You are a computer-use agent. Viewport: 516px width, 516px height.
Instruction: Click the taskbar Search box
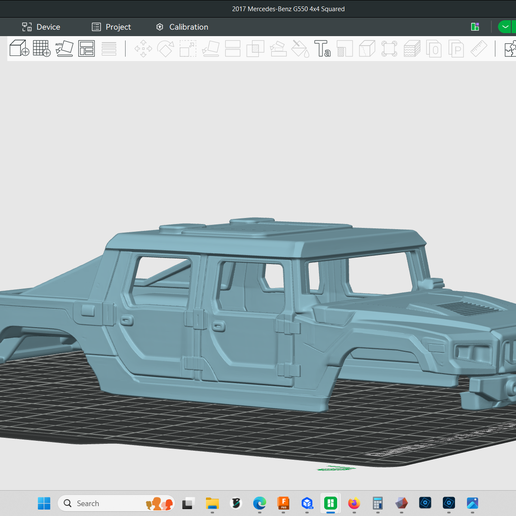point(116,503)
